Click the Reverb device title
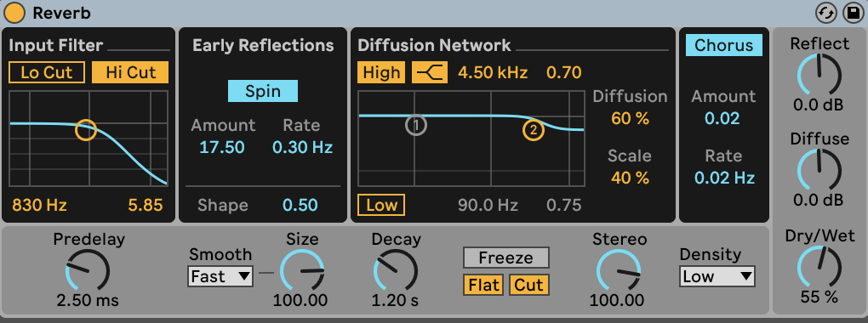 61,13
